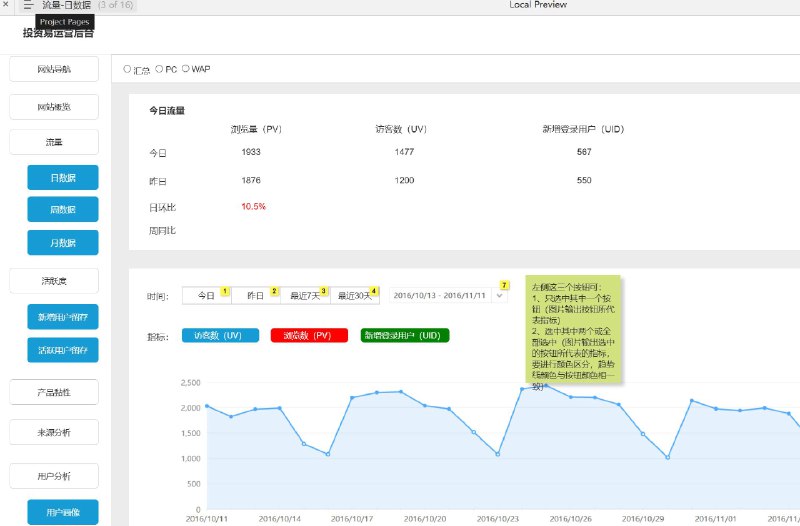Open 用户画像 page
Viewport: 800px width, 526px height.
pyautogui.click(x=63, y=512)
